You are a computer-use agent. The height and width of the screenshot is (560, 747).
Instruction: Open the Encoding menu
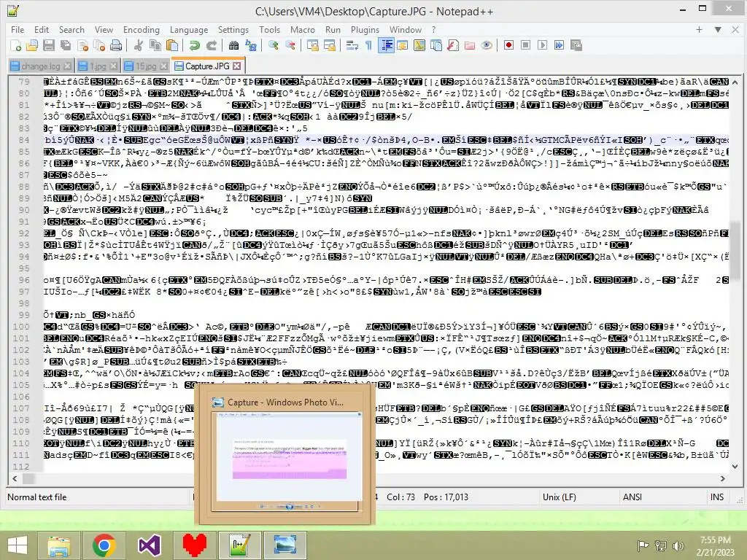click(x=142, y=29)
